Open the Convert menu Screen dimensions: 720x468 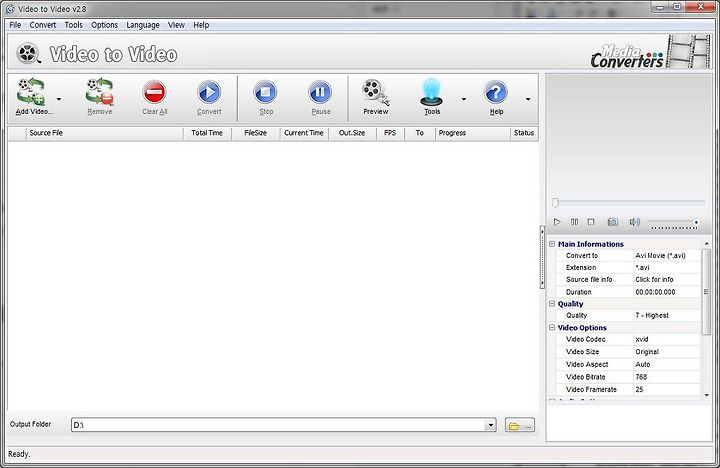(x=43, y=25)
